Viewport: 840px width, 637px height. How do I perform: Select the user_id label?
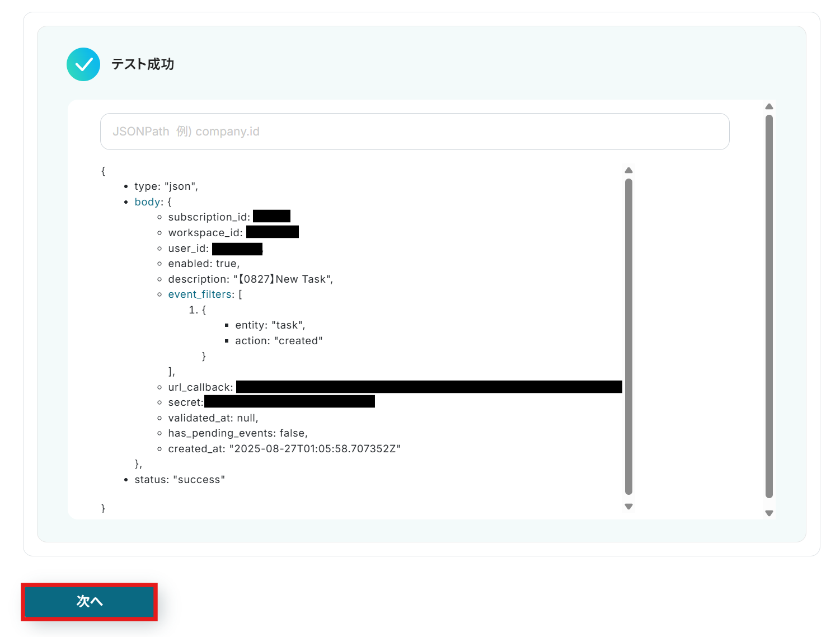189,249
